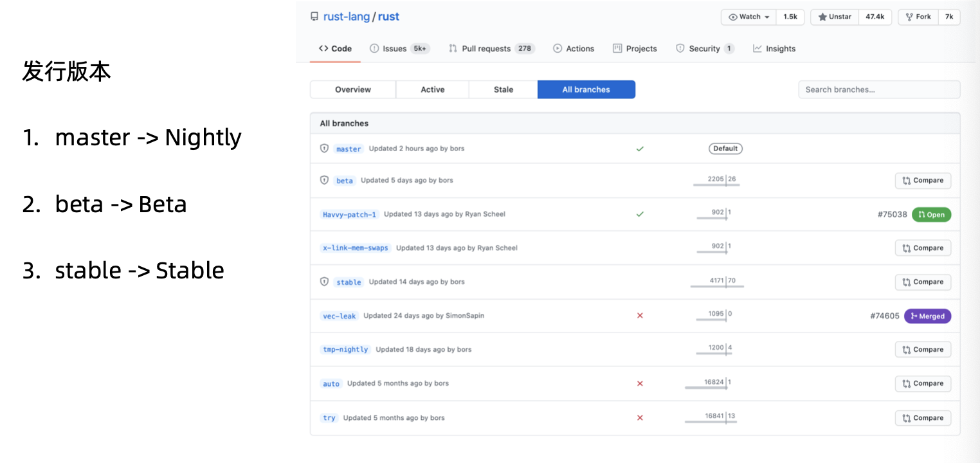The image size is (980, 463).
Task: Click the green check on Havvy-patch-1 branch
Action: (640, 214)
